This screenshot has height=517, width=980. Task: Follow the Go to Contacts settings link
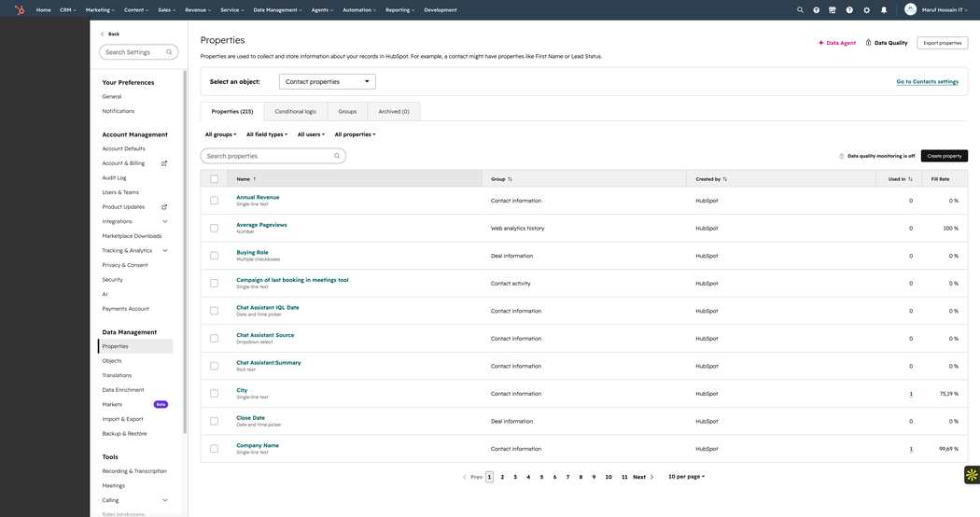[x=928, y=82]
